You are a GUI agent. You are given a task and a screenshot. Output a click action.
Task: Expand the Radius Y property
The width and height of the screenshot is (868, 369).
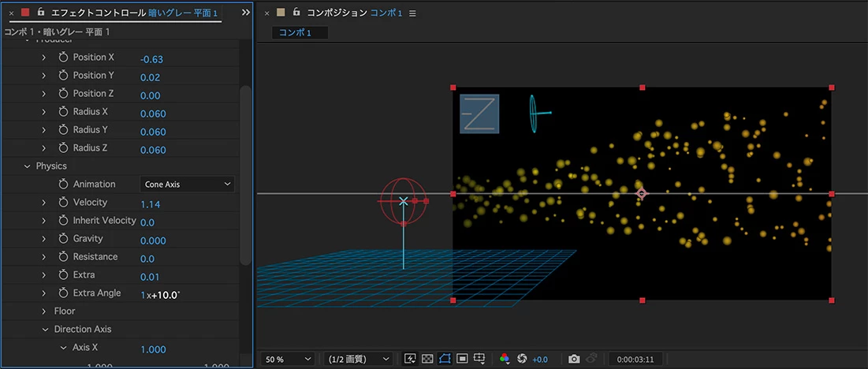click(44, 130)
